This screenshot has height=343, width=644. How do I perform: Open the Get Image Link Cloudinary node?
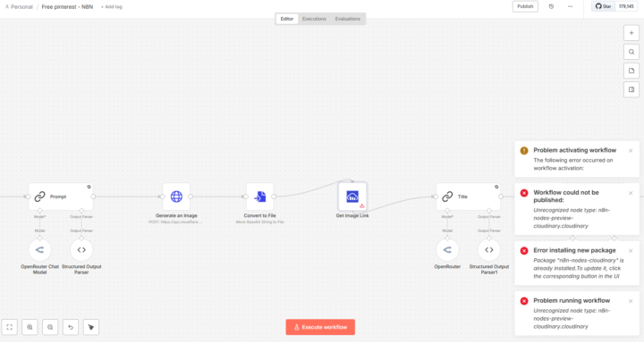tap(352, 197)
